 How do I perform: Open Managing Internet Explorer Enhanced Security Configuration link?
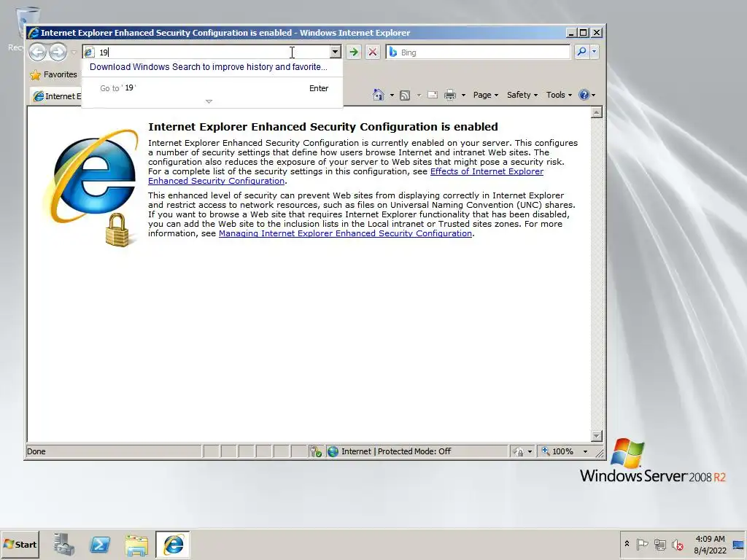pyautogui.click(x=345, y=233)
